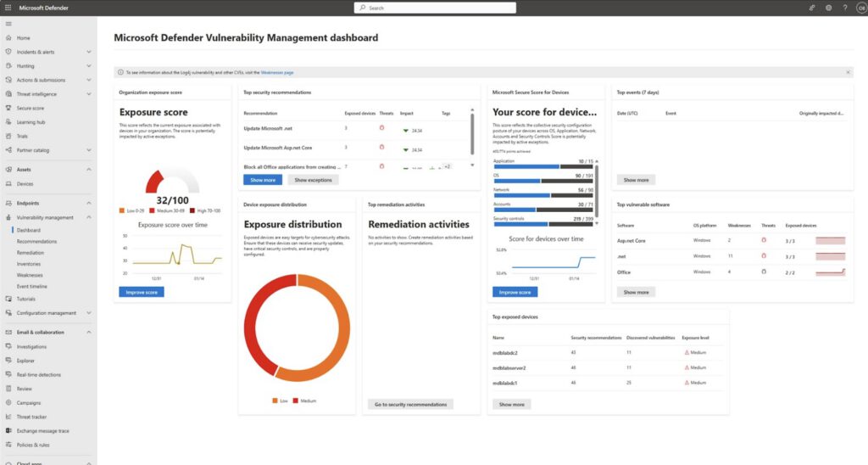
Task: Click the top search box
Action: pos(435,8)
